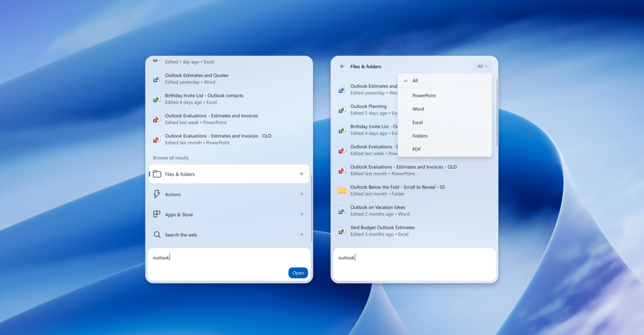
Task: Choose PowerPoint in the filter menu
Action: (x=445, y=96)
